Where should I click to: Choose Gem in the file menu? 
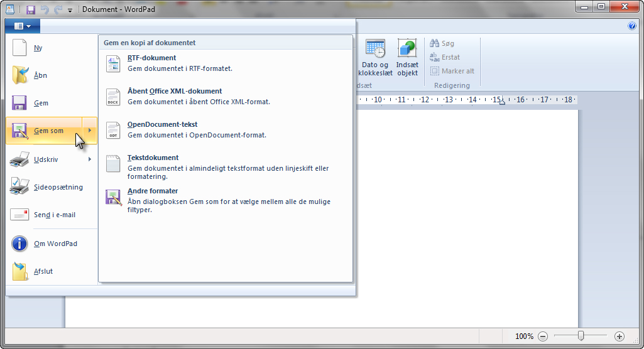(52, 103)
